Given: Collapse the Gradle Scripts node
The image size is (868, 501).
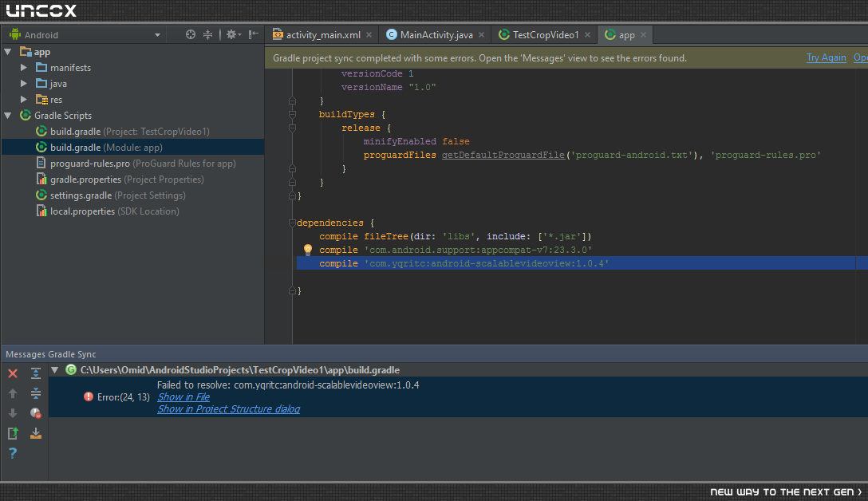Looking at the screenshot, I should pos(8,115).
